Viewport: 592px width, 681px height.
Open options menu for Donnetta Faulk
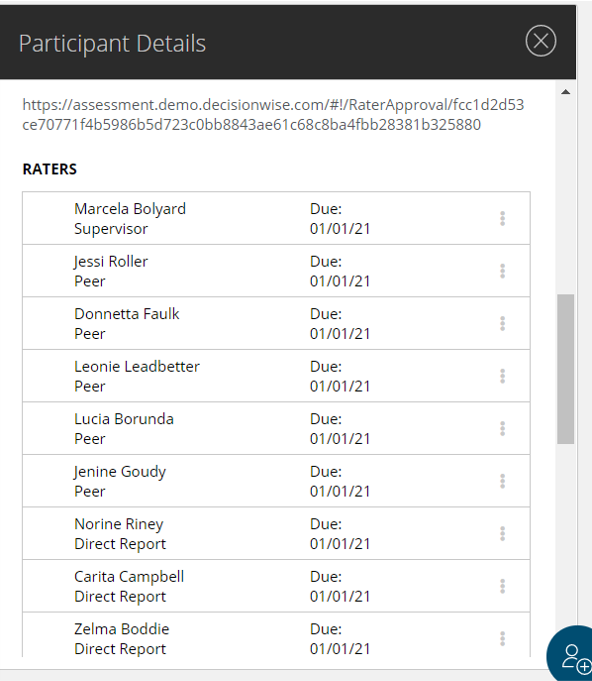(503, 324)
